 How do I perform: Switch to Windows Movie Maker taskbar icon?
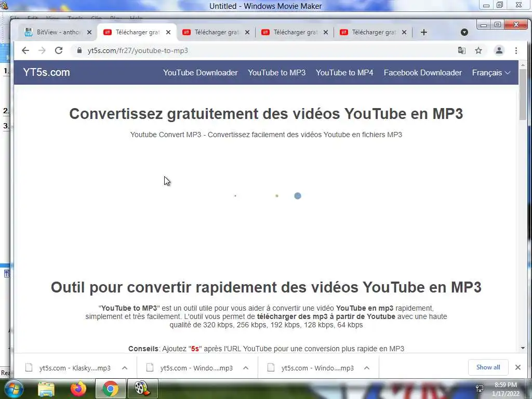coord(142,389)
